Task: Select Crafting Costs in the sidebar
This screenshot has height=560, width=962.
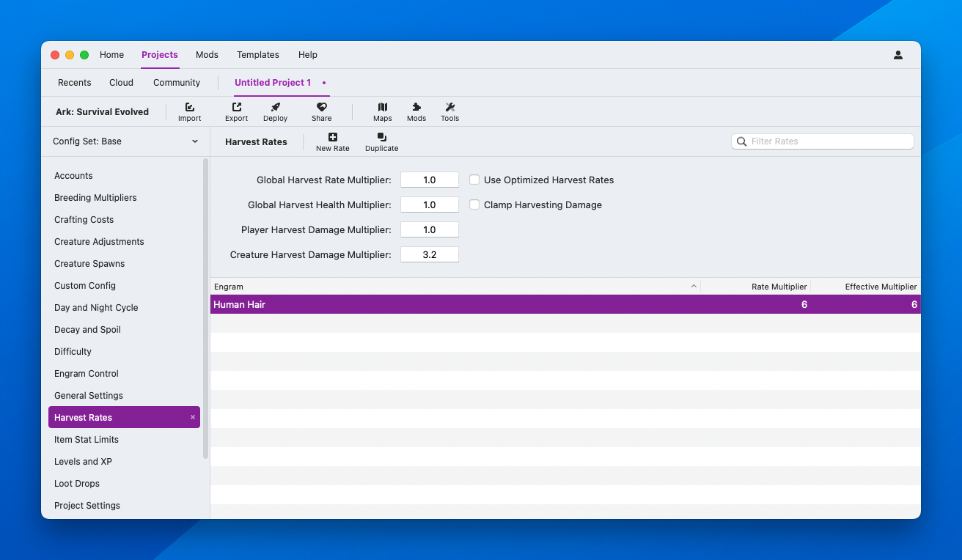Action: [124, 220]
